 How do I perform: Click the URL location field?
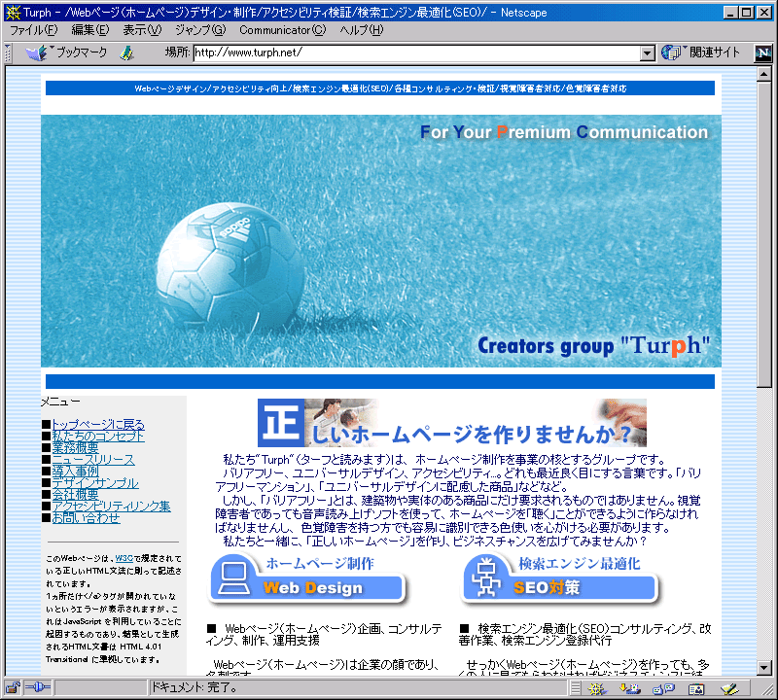click(417, 53)
